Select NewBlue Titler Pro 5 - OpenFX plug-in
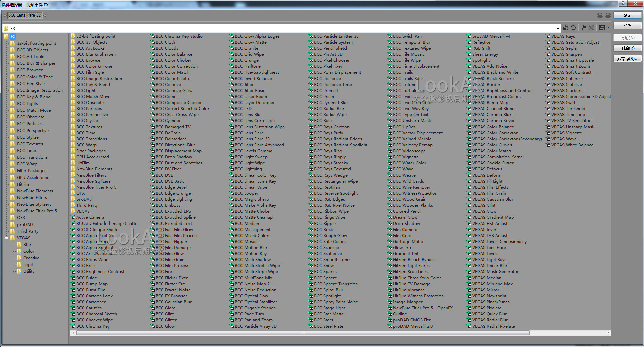 (x=423, y=308)
